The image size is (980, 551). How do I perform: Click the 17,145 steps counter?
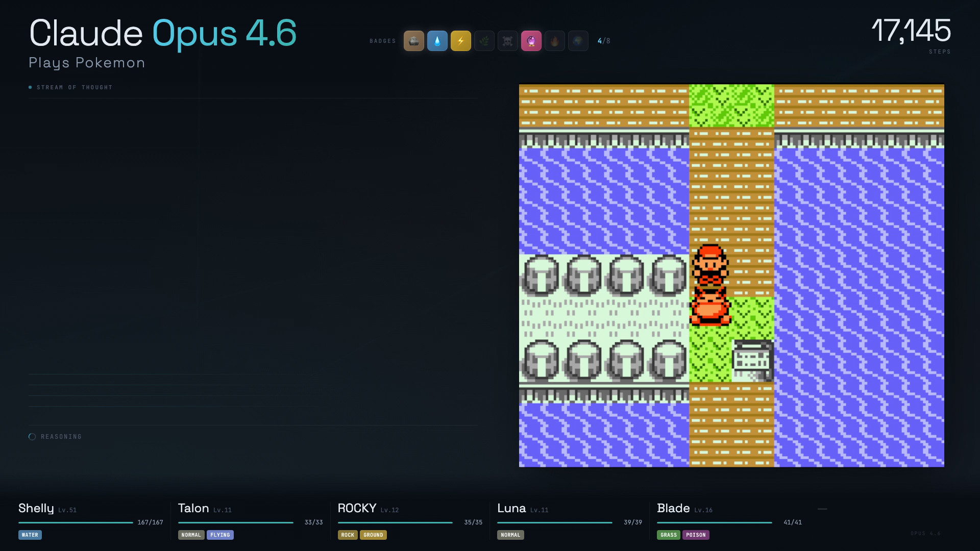click(911, 31)
